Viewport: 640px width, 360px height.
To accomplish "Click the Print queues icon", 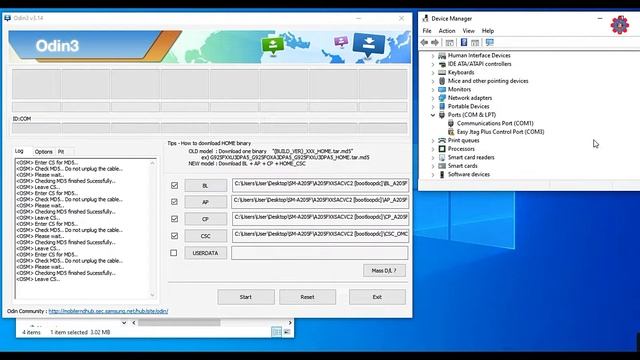I will tap(442, 140).
